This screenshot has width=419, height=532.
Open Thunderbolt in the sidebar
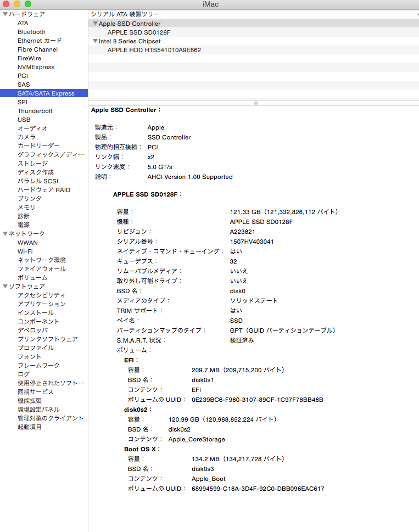[35, 111]
